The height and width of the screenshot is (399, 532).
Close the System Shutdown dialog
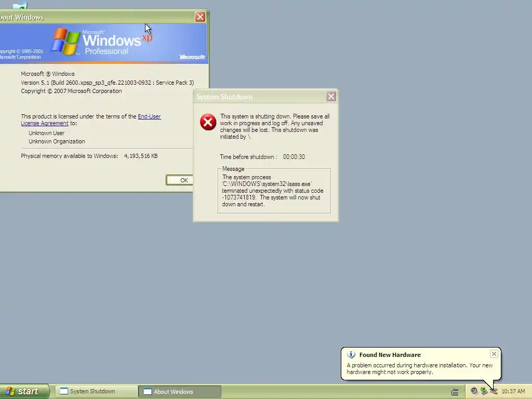click(331, 97)
